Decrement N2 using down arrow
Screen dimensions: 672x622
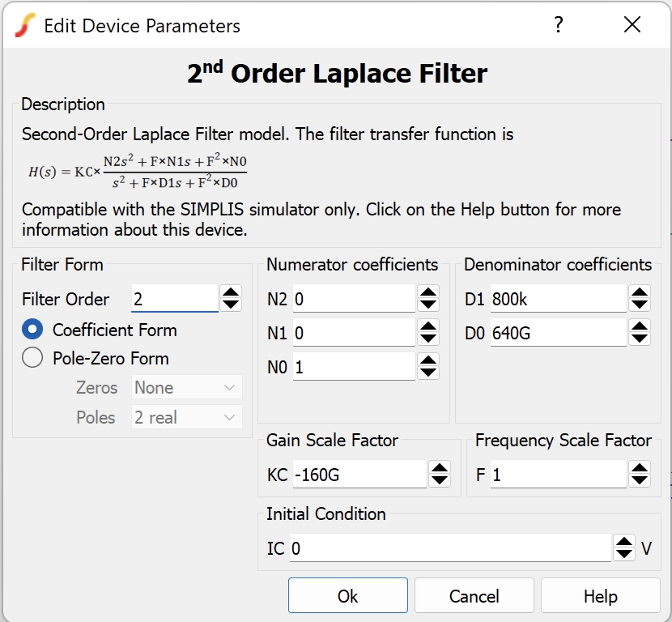[x=428, y=305]
